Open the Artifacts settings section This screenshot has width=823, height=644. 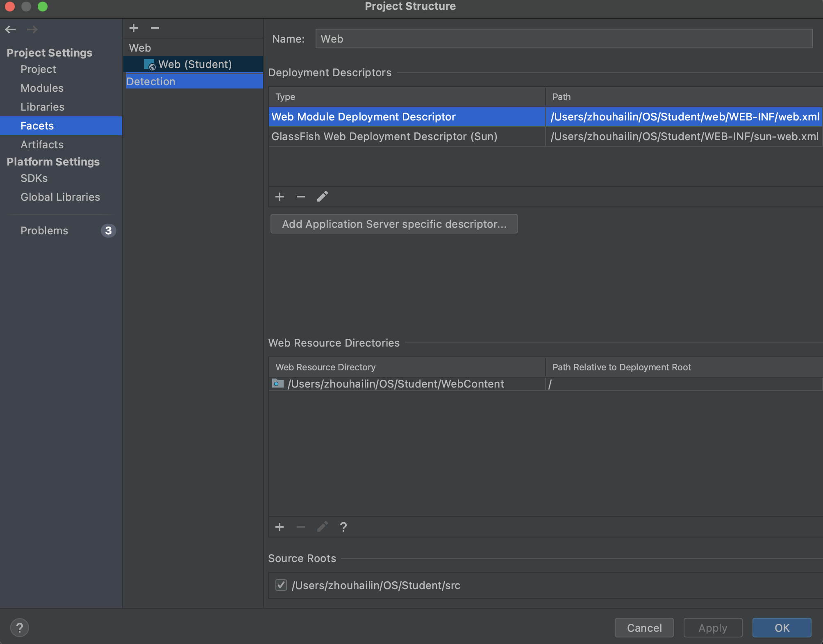(x=42, y=145)
